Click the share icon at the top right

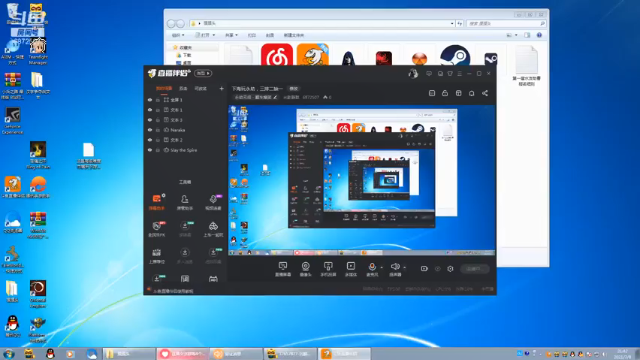coord(485,93)
